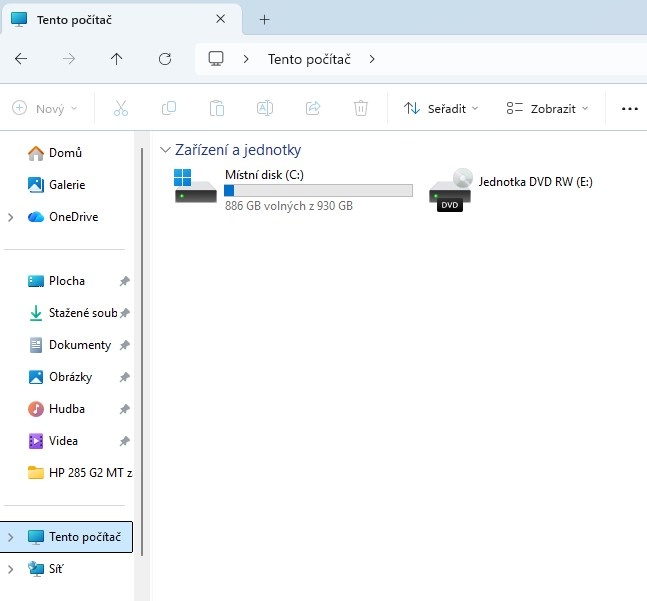Open the Seřadit sort dropdown
The image size is (647, 601).
pyautogui.click(x=441, y=108)
